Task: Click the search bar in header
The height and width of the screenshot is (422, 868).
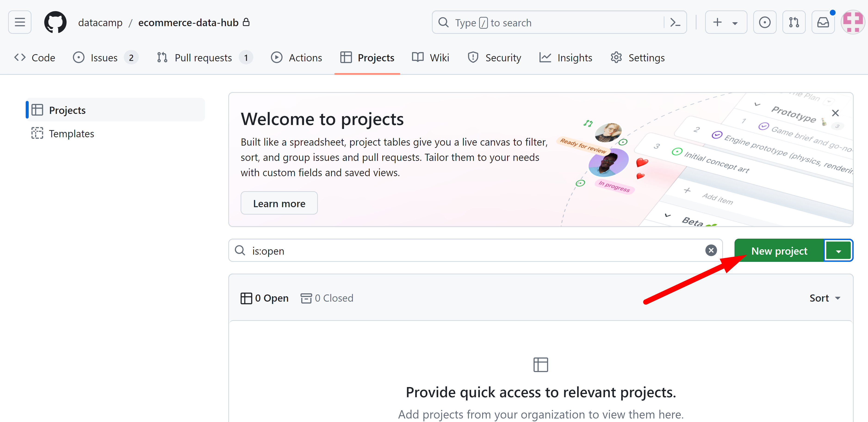Action: coord(559,22)
